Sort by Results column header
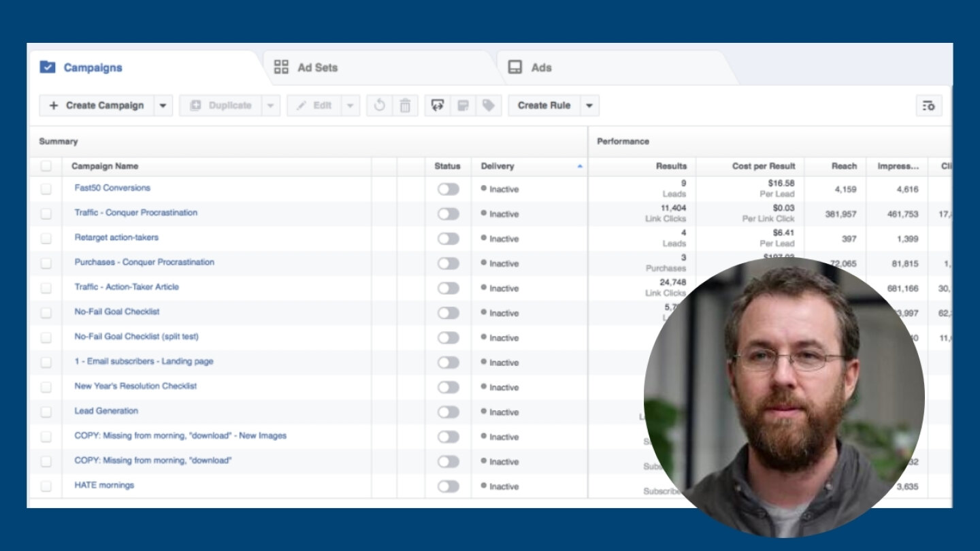 (x=671, y=166)
